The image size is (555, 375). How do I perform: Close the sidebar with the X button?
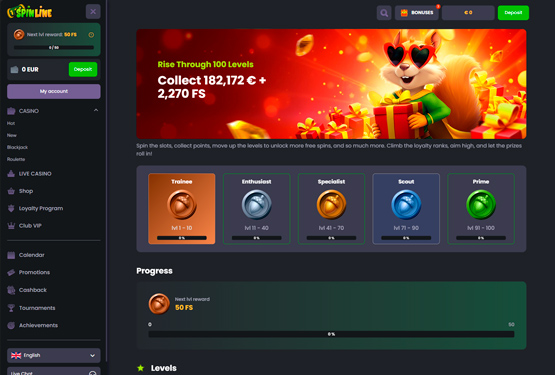pos(93,12)
